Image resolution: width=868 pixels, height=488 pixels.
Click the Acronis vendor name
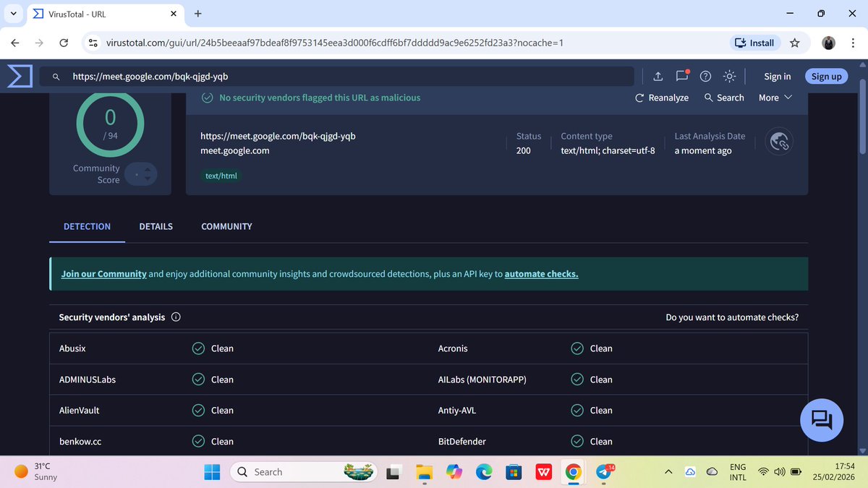(x=453, y=348)
